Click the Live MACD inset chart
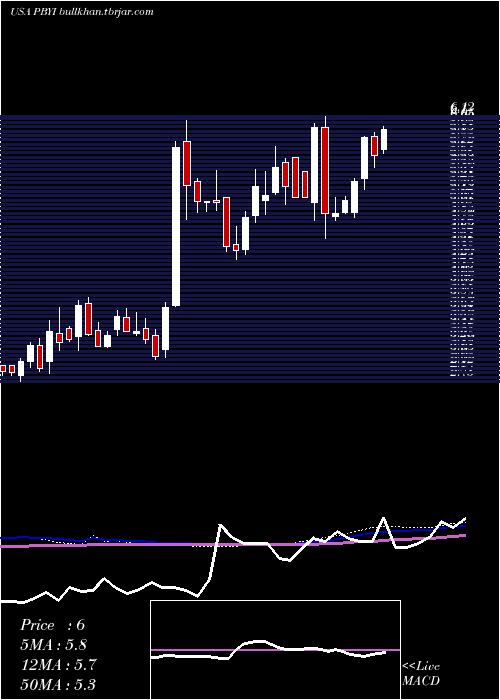The height and width of the screenshot is (700, 500). point(275,650)
